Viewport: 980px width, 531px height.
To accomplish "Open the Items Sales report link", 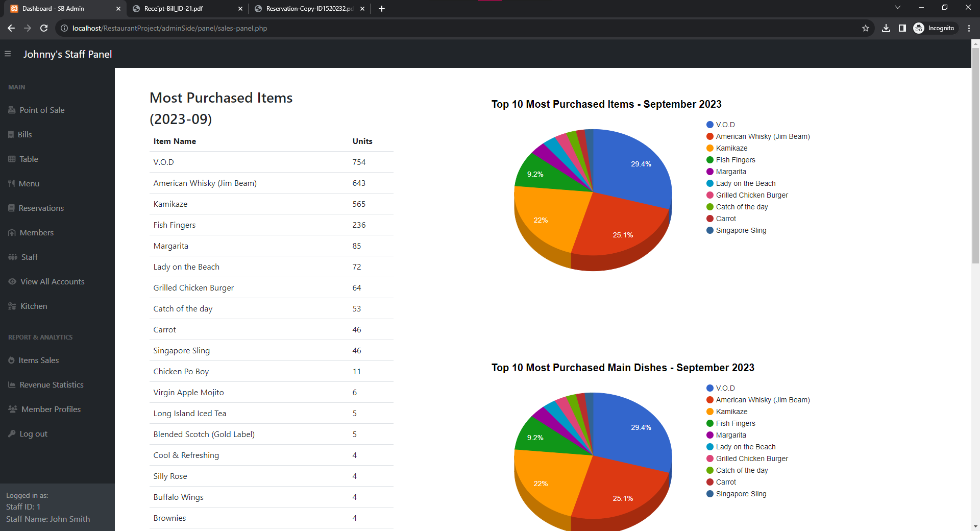I will tap(38, 360).
